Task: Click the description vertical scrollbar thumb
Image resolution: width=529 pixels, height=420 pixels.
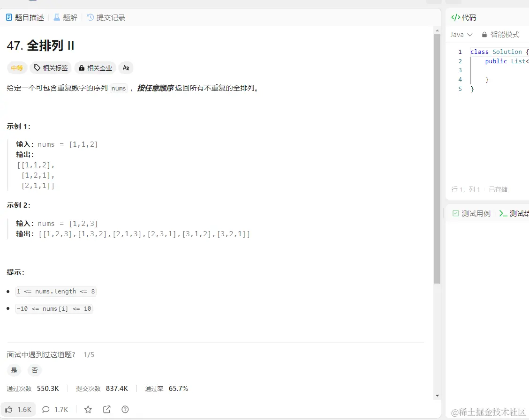Action: point(437,159)
